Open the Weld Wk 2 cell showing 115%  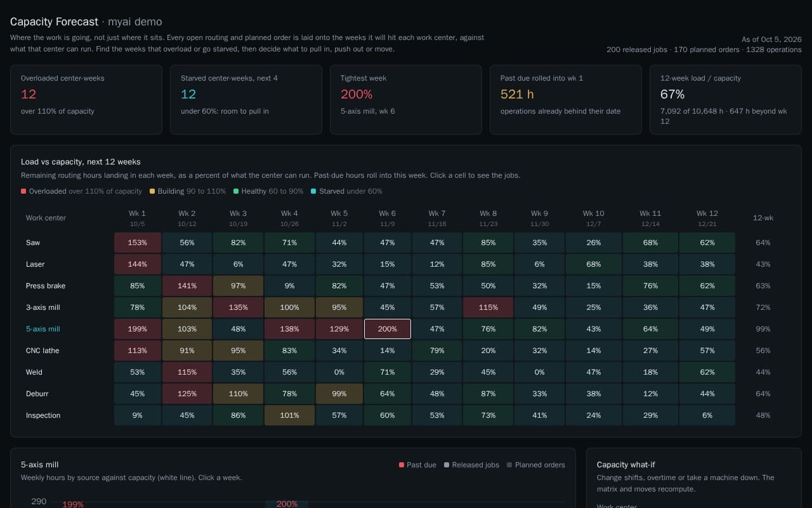click(187, 372)
